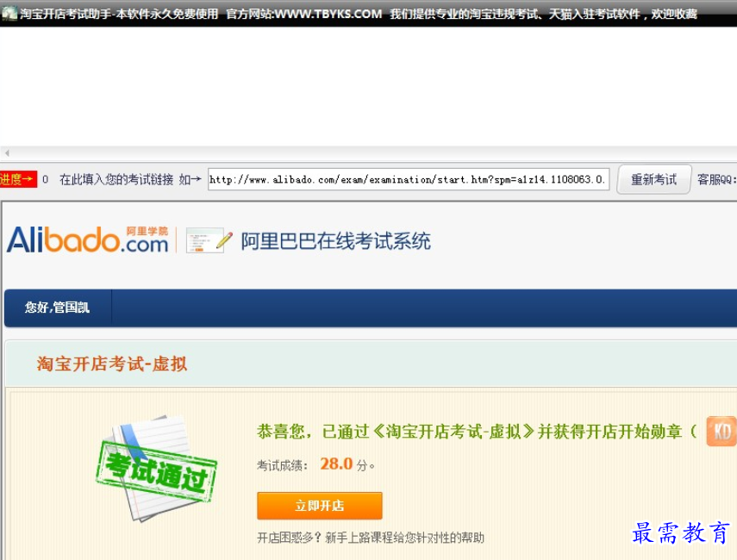This screenshot has height=560, width=737.
Task: Click the orange 立即开店 button
Action: point(320,506)
